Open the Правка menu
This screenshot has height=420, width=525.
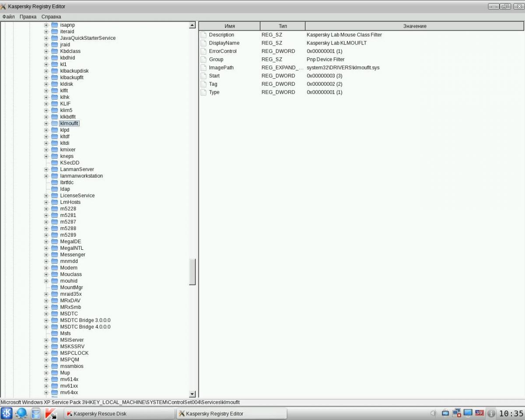28,17
